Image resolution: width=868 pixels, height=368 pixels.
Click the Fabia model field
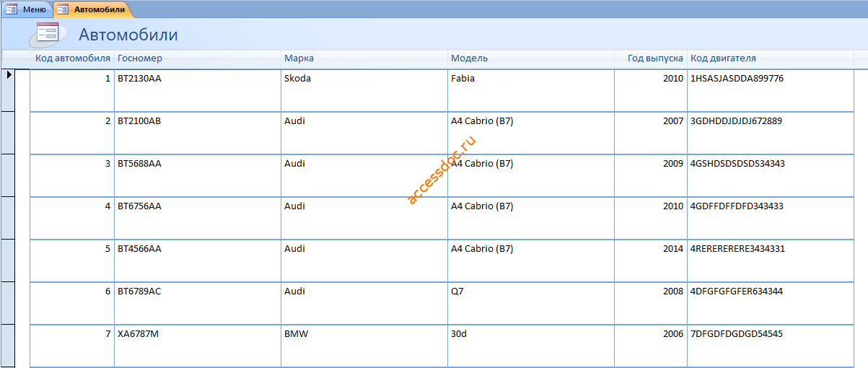(x=531, y=90)
